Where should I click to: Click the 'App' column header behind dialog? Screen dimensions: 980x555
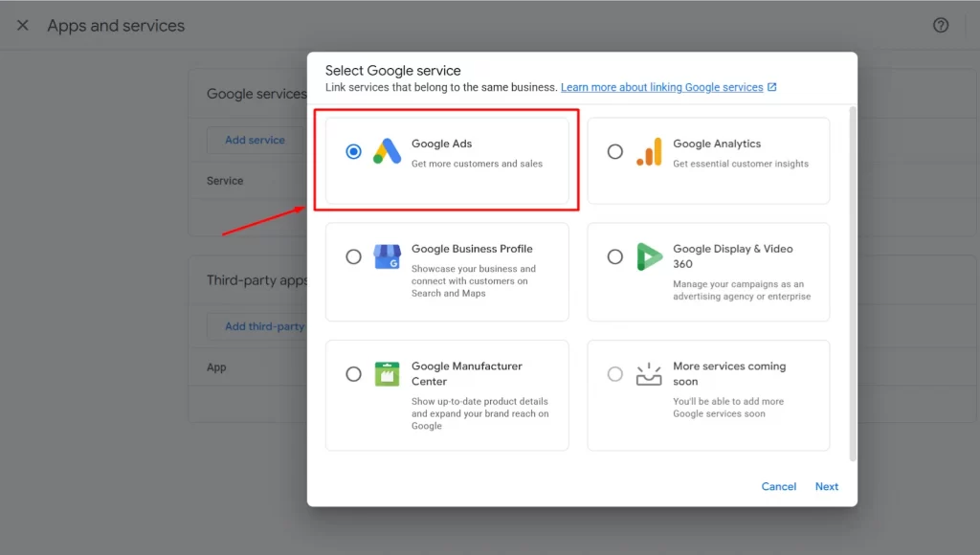[x=216, y=367]
